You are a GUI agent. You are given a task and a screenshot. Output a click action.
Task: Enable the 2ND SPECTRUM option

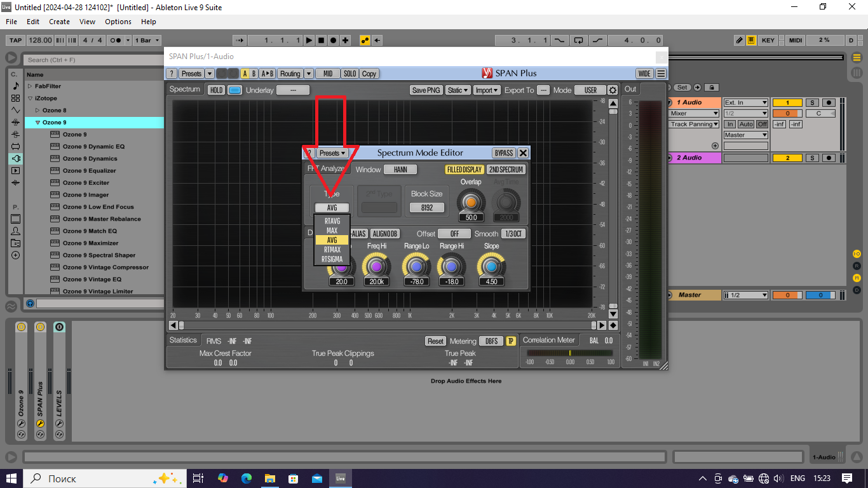pos(506,170)
